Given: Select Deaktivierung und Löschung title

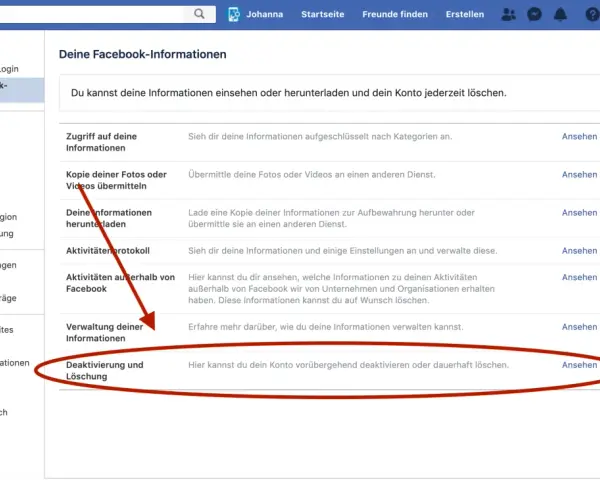Looking at the screenshot, I should pyautogui.click(x=104, y=371).
